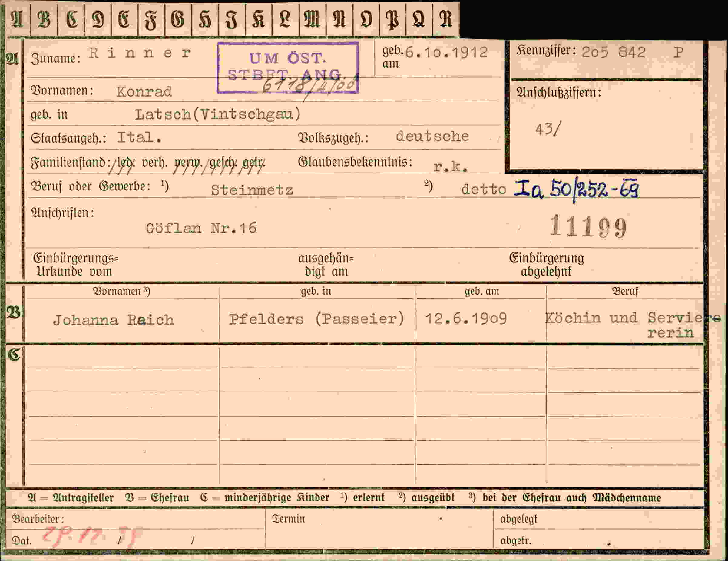Image resolution: width=728 pixels, height=561 pixels.
Task: Select the letter B index tab at top
Action: point(44,19)
